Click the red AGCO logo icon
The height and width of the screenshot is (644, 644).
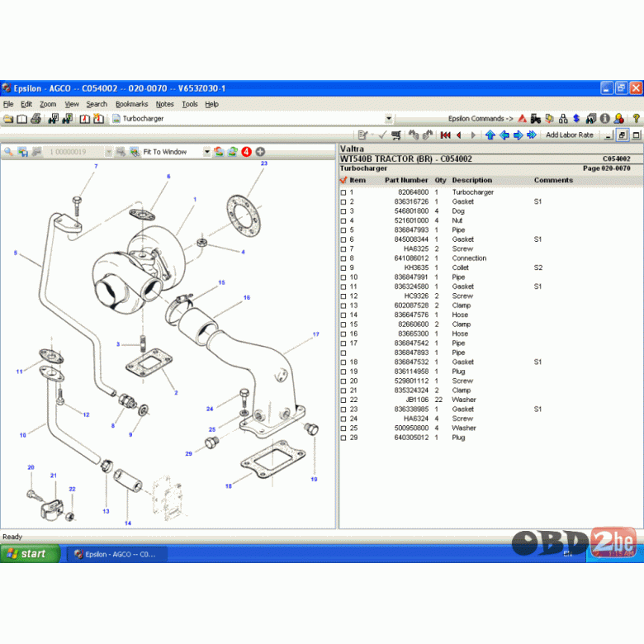(522, 119)
